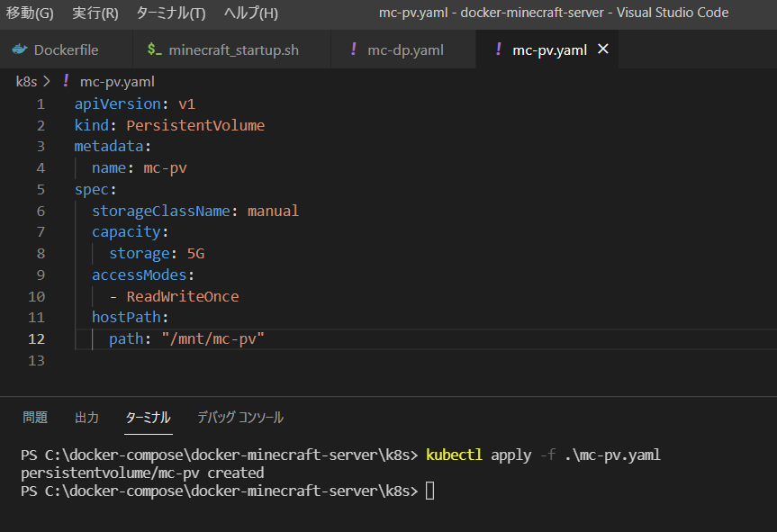Open the ターミナル(T) menu in the menu bar

coord(170,13)
